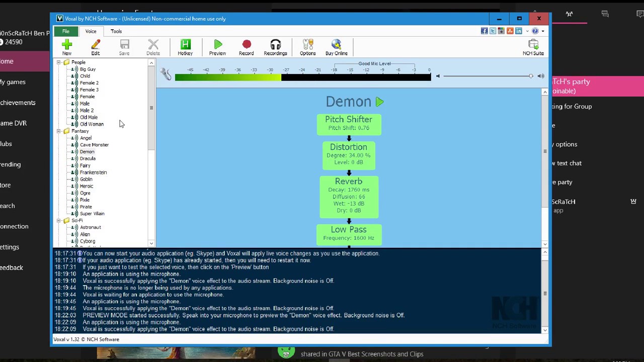Click the LinkedIn share icon
Screen dimensions: 644x362
(x=518, y=31)
